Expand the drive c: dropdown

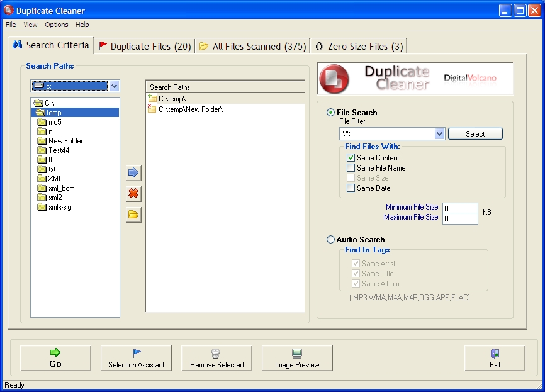[x=114, y=86]
